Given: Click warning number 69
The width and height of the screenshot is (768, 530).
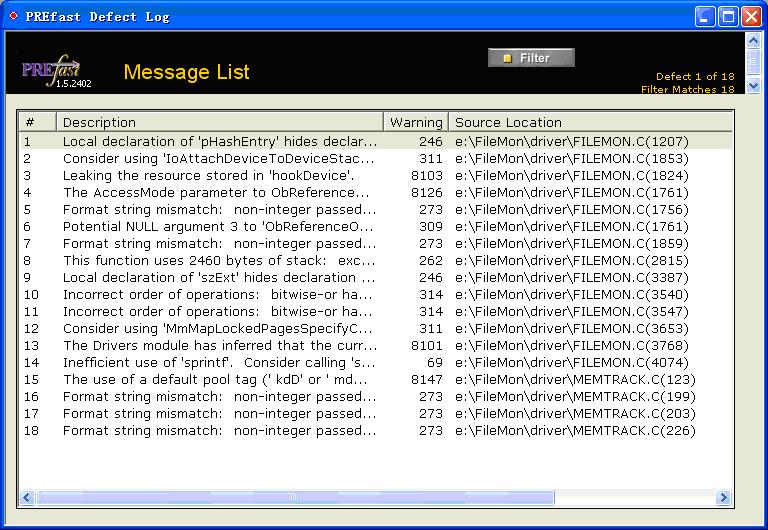Looking at the screenshot, I should [435, 363].
